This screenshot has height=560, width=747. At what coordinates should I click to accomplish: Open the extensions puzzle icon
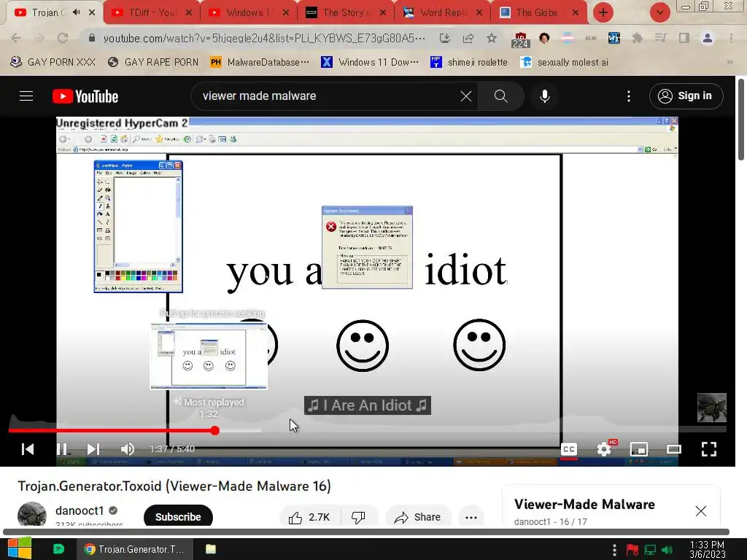pos(637,38)
